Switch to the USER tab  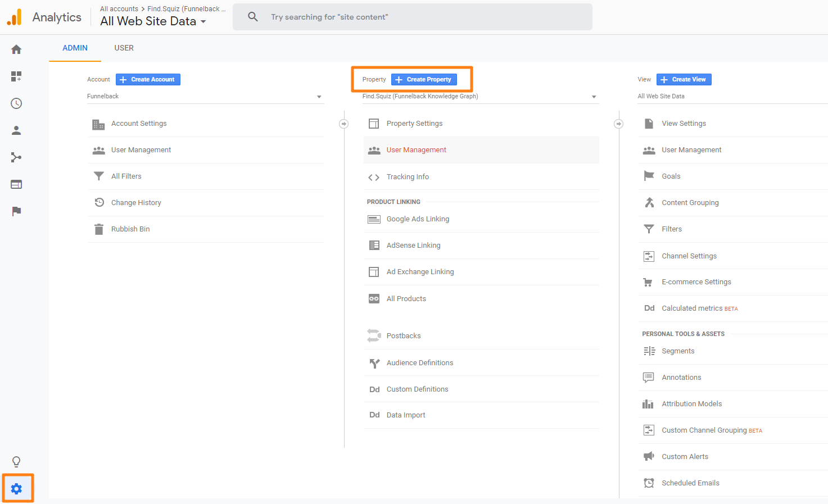click(x=124, y=48)
